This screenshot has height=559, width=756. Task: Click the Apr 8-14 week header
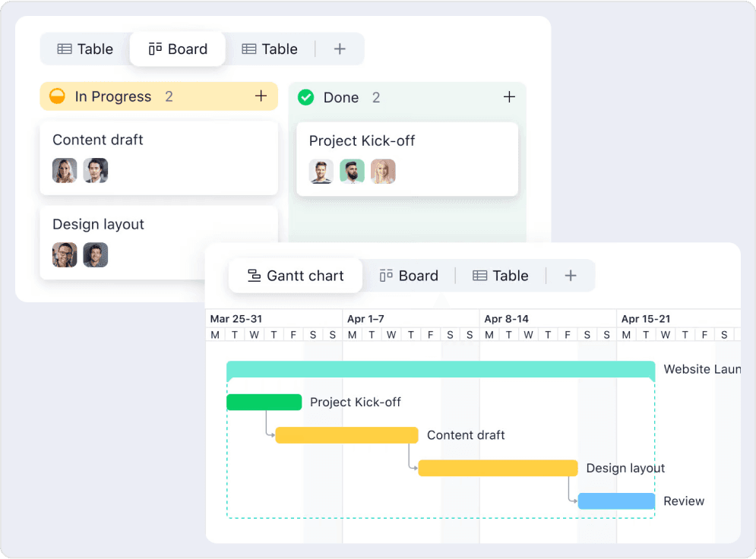coord(507,319)
